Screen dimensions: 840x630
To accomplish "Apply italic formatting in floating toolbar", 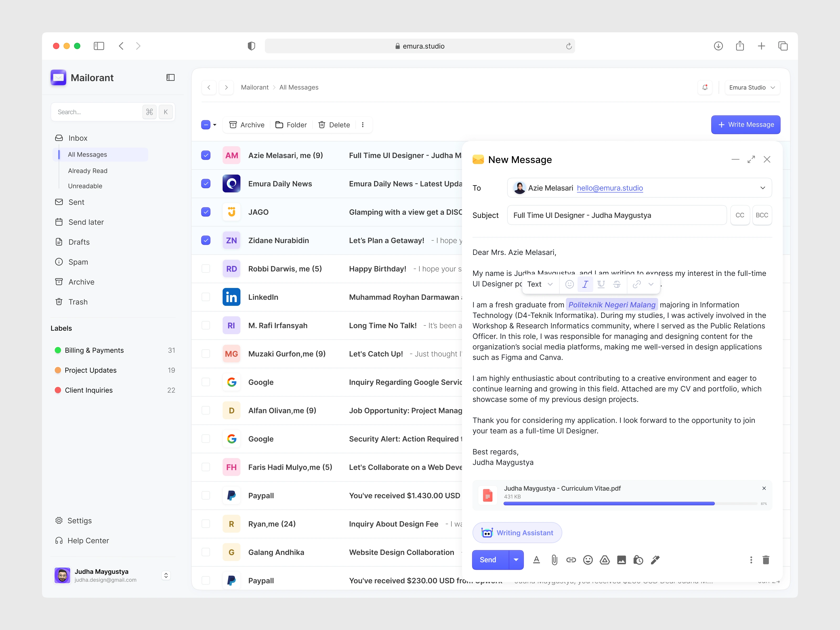I will point(585,284).
